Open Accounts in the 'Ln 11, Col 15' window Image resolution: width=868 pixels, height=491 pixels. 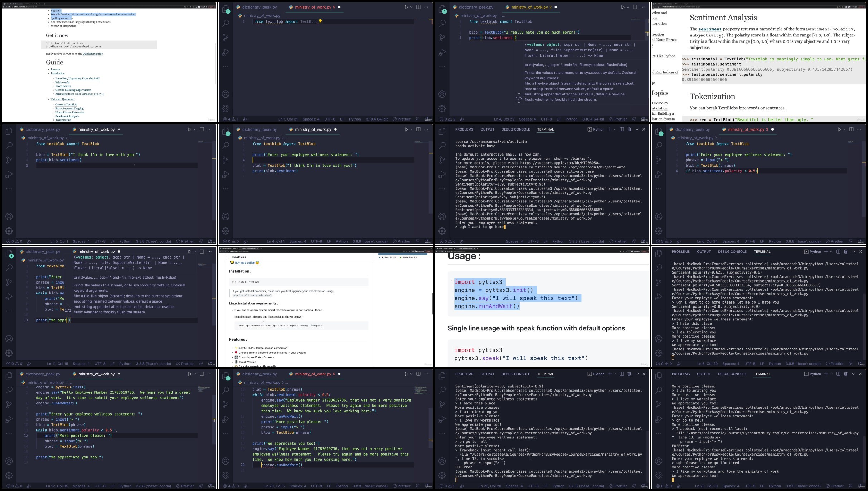coord(9,339)
